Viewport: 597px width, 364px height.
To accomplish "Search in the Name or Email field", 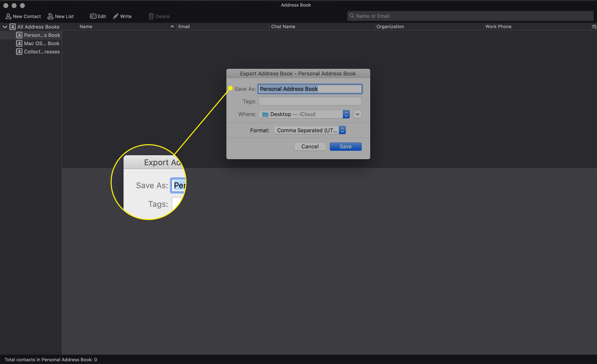I will pyautogui.click(x=469, y=16).
